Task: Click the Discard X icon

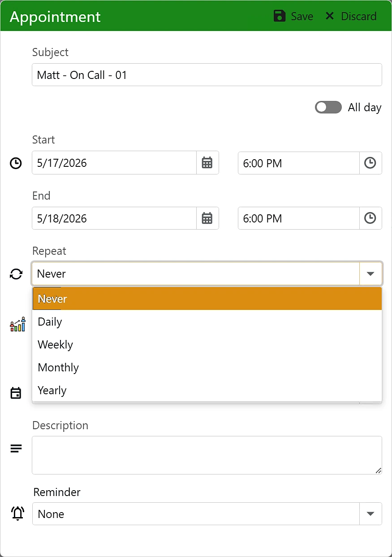Action: tap(330, 16)
